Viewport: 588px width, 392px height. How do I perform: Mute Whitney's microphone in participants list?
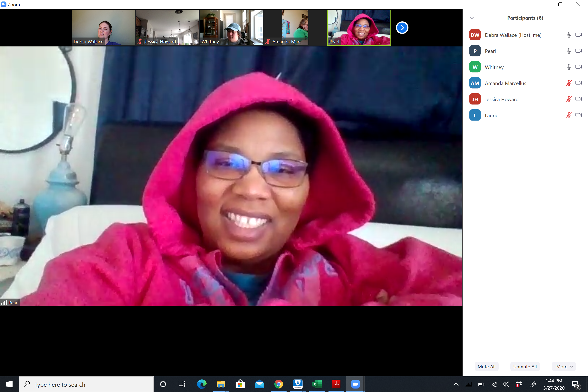pos(569,67)
